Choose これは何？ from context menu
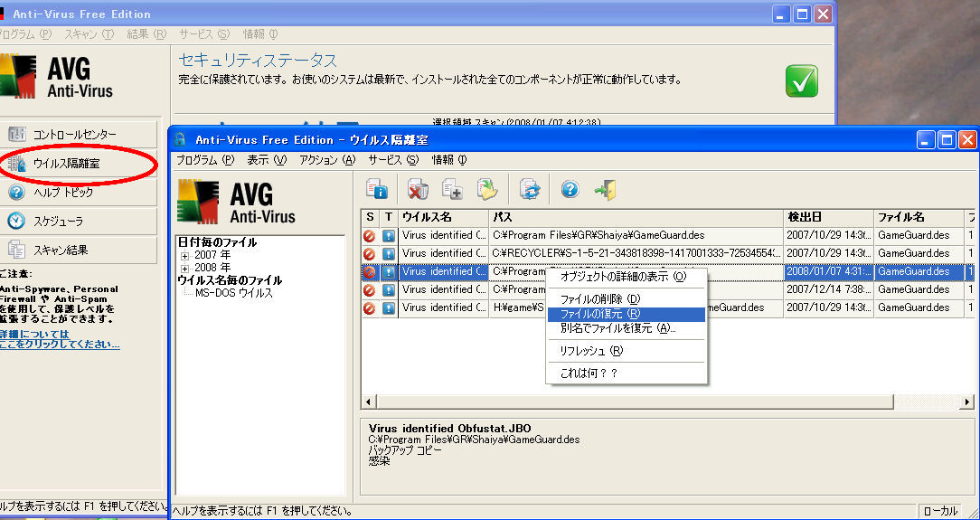Image resolution: width=980 pixels, height=520 pixels. [627, 373]
